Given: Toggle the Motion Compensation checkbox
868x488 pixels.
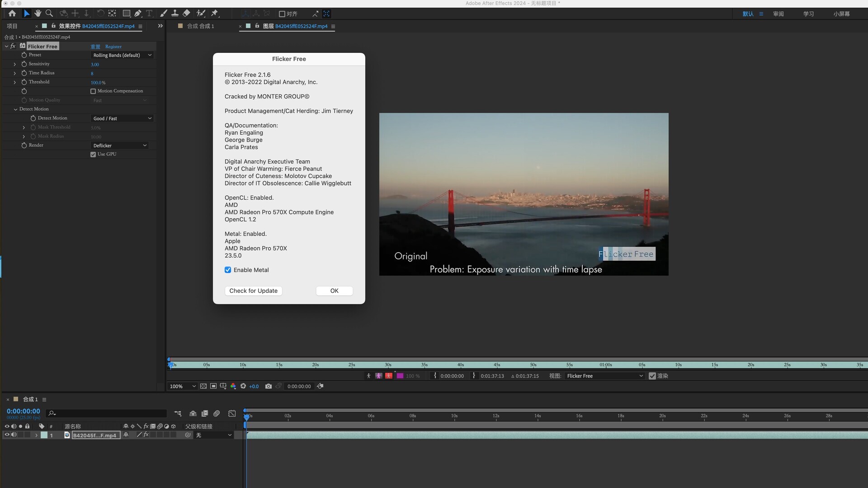Looking at the screenshot, I should 93,91.
